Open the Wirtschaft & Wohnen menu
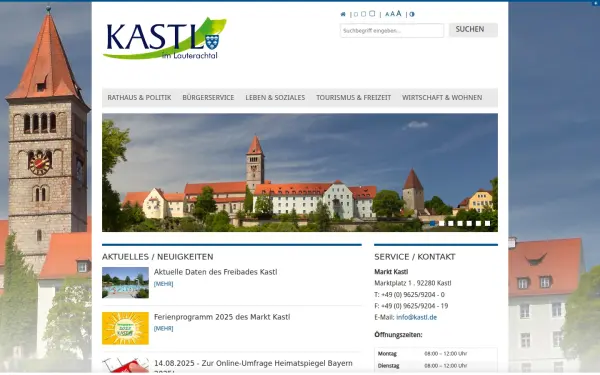This screenshot has width=600, height=375. click(x=442, y=98)
